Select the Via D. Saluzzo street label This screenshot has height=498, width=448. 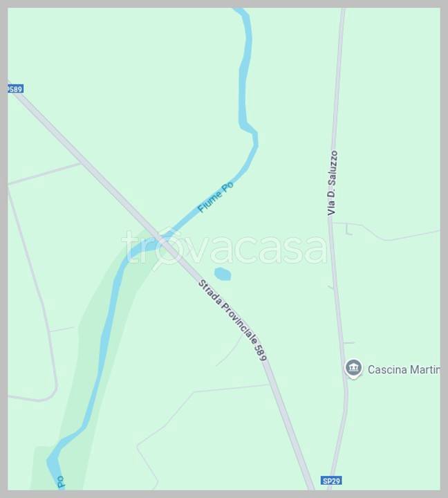(333, 183)
